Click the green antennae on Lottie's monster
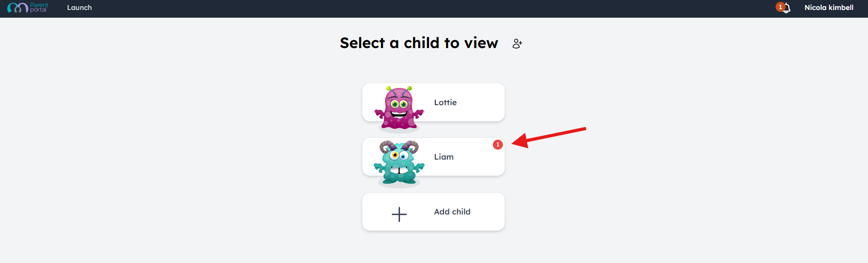Image resolution: width=868 pixels, height=263 pixels. tap(399, 88)
